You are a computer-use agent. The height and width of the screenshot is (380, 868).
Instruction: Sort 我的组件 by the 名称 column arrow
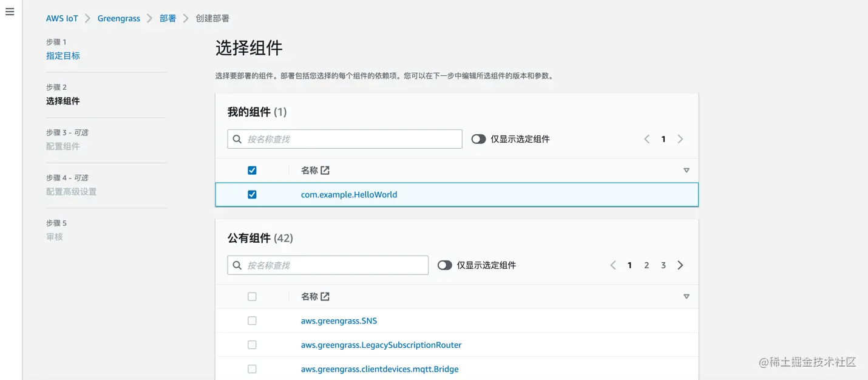pyautogui.click(x=687, y=171)
